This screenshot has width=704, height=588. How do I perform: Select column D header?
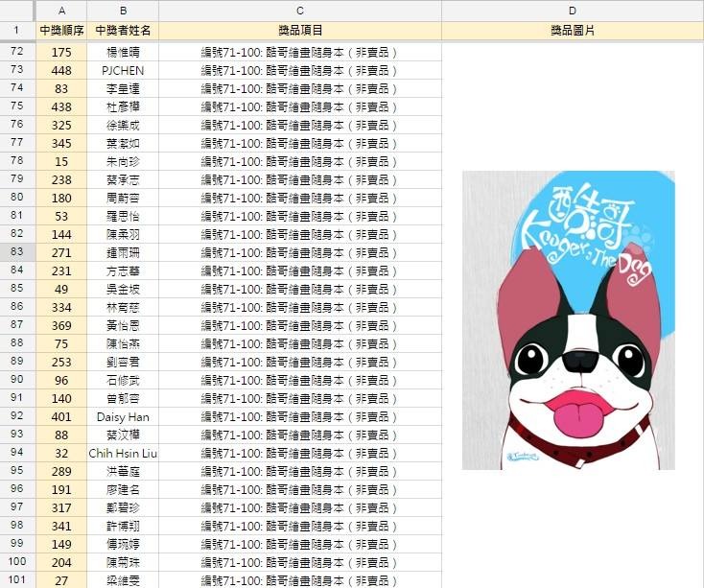[x=572, y=11]
